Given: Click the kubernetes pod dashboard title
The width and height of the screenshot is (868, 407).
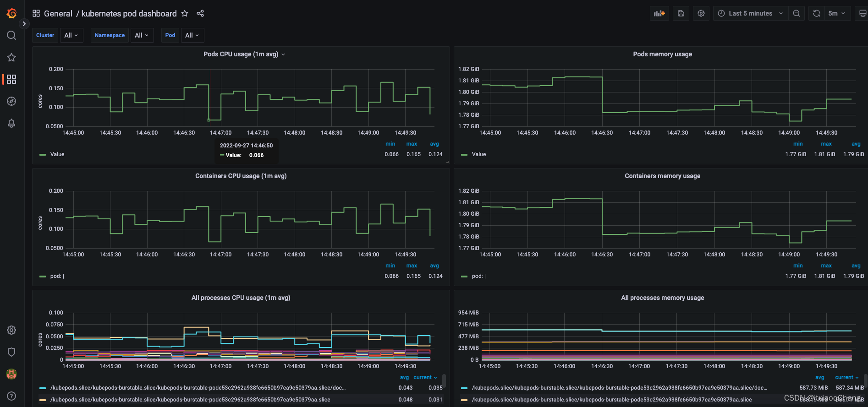Looking at the screenshot, I should coord(129,14).
